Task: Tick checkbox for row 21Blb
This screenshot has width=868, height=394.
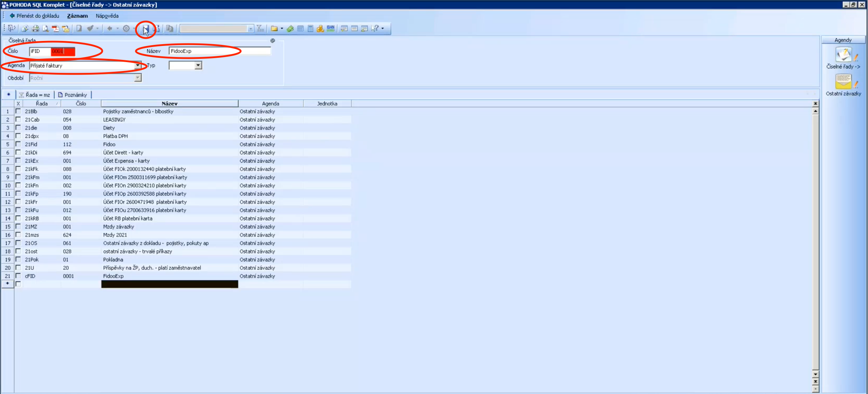Action: [x=18, y=111]
